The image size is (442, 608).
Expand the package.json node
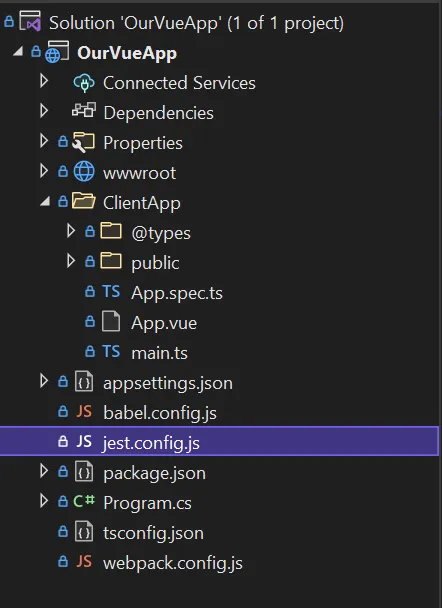tap(44, 471)
